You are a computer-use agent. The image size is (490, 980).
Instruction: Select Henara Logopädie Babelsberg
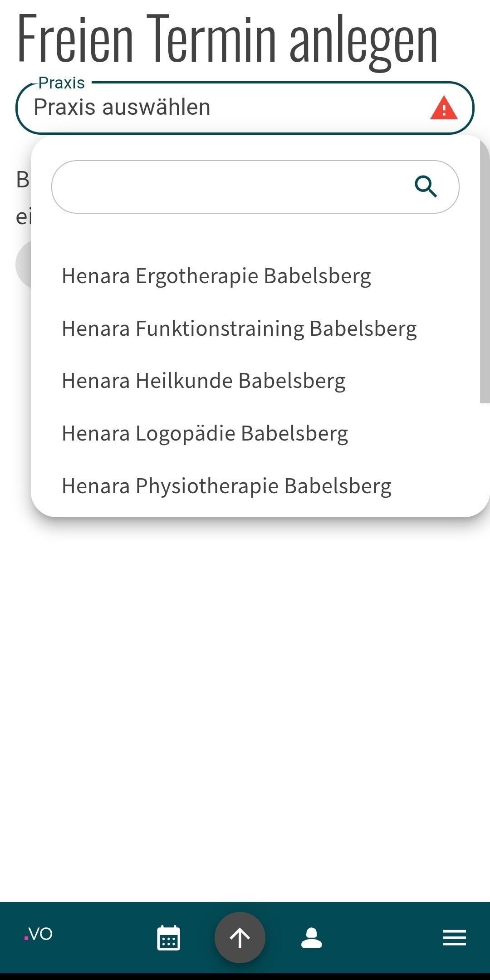point(205,433)
